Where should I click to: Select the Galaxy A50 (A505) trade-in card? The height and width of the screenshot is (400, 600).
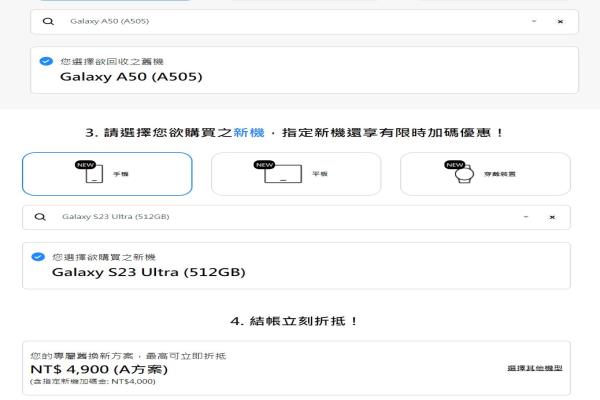(304, 70)
